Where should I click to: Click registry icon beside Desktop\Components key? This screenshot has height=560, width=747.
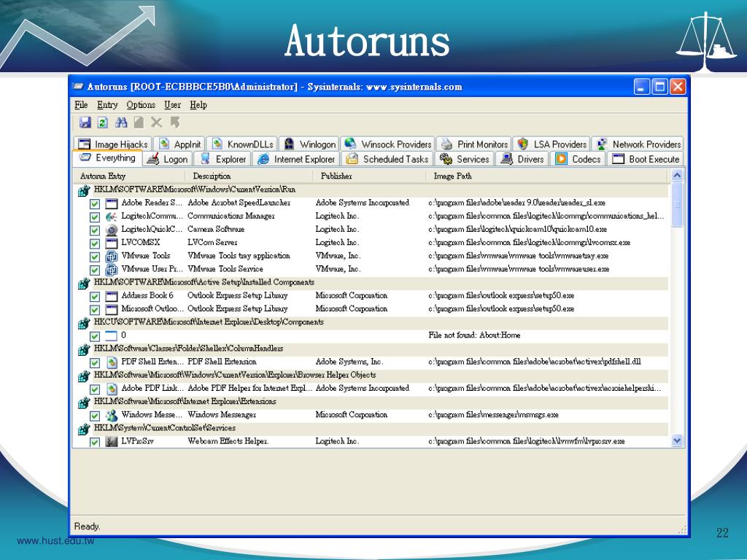pos(84,323)
